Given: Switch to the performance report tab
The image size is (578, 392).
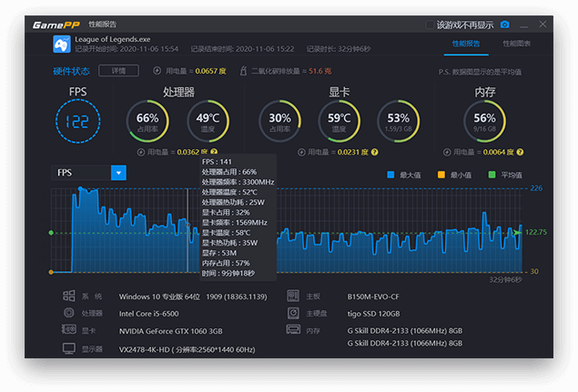Looking at the screenshot, I should pos(466,44).
